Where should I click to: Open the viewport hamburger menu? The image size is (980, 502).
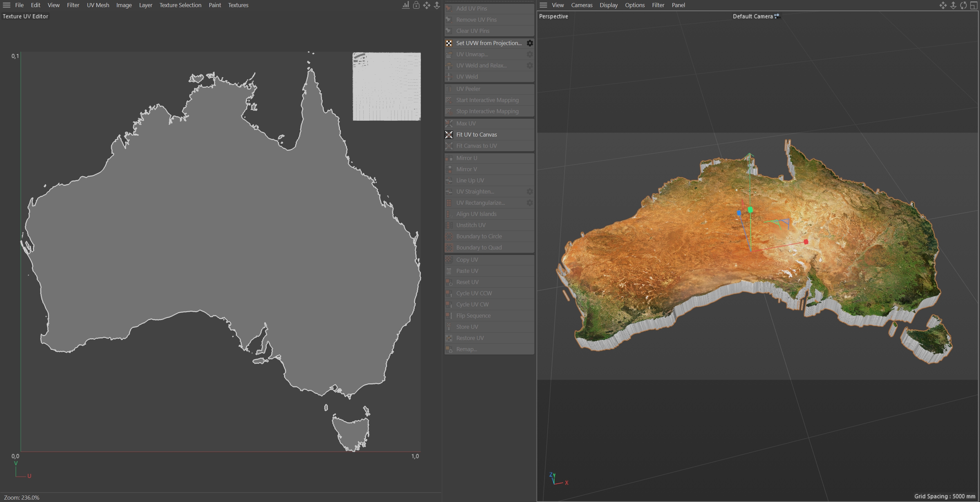point(543,5)
